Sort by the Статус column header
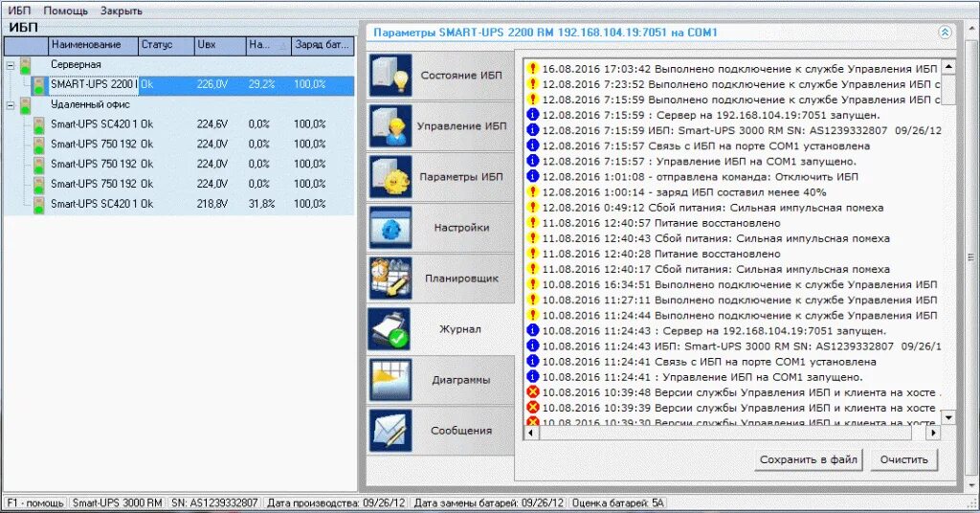 166,45
